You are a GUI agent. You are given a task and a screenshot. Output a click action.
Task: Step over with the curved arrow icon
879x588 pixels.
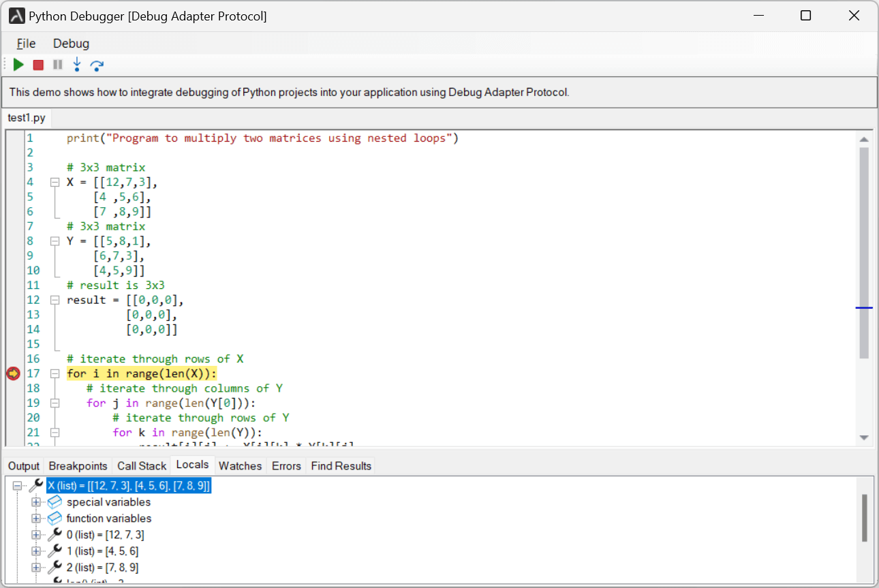point(97,65)
